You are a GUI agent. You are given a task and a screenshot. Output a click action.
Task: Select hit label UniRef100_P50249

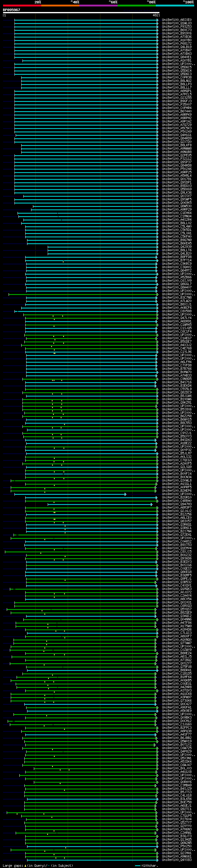(x=176, y=132)
